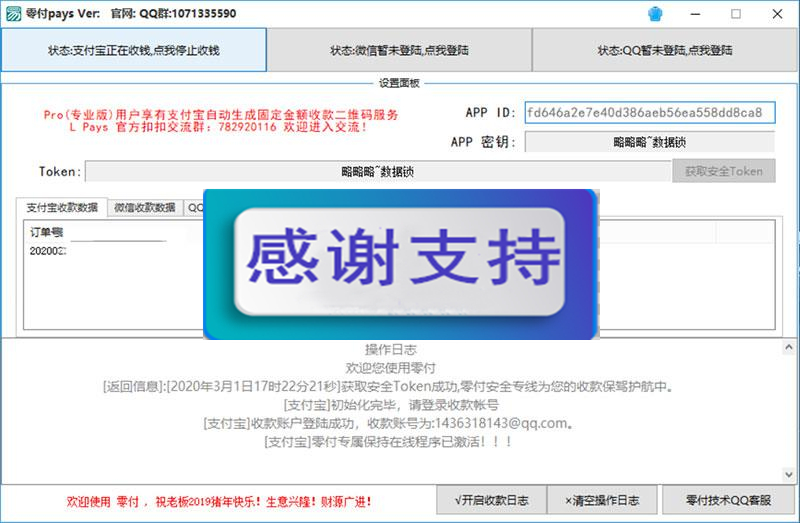Click the blue shirt skin icon
800x523 pixels.
click(x=655, y=14)
